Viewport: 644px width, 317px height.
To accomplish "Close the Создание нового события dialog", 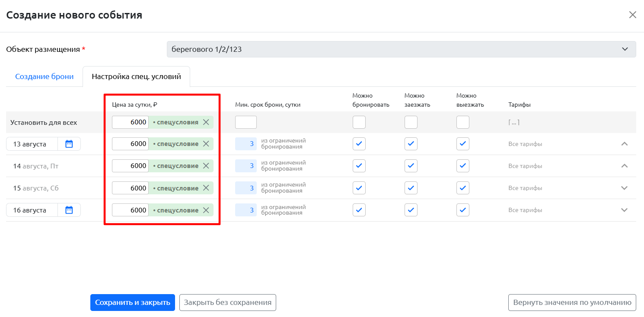I will click(633, 15).
